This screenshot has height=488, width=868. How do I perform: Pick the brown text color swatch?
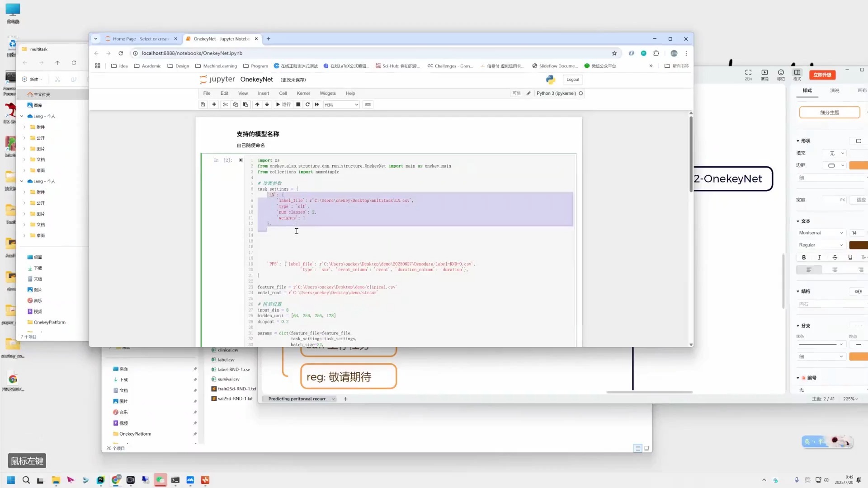pyautogui.click(x=859, y=245)
